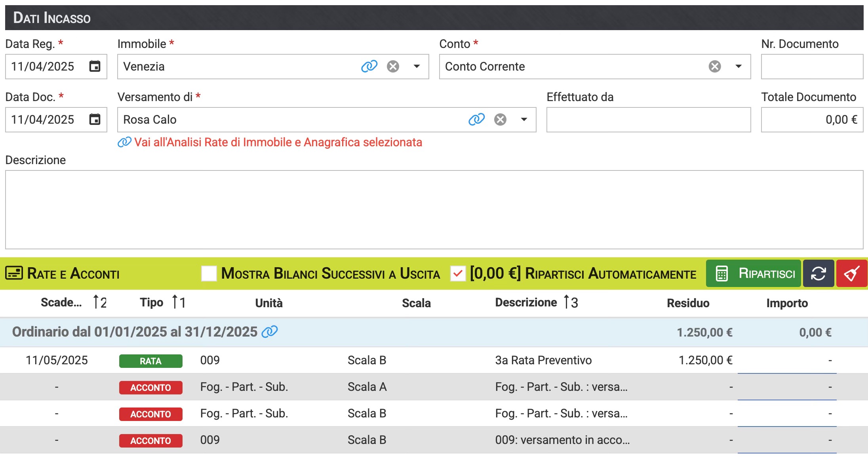Sort by the Scade... column header

coord(61,302)
